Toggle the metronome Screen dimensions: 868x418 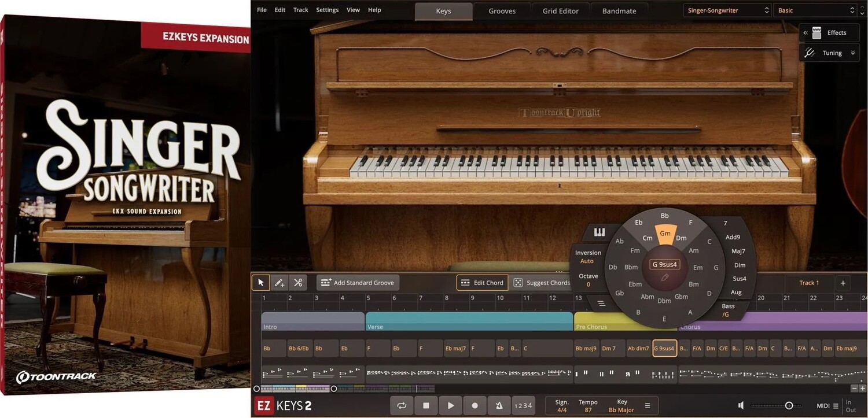click(499, 406)
